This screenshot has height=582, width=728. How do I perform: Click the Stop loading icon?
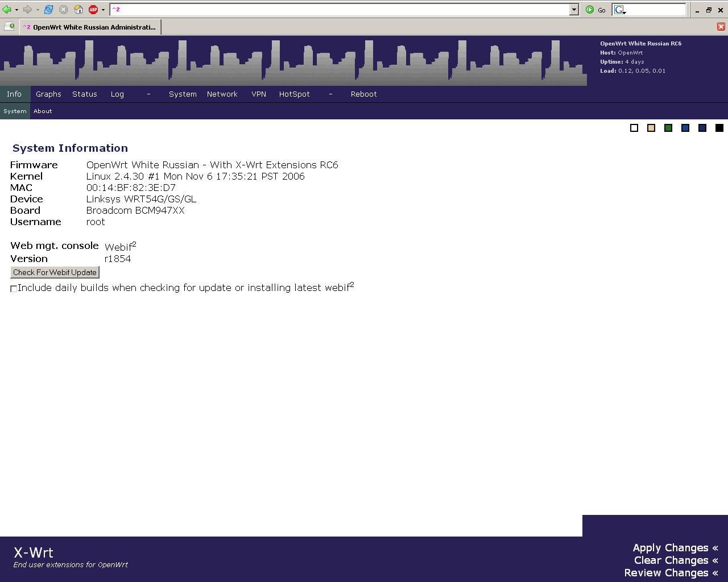click(x=64, y=10)
